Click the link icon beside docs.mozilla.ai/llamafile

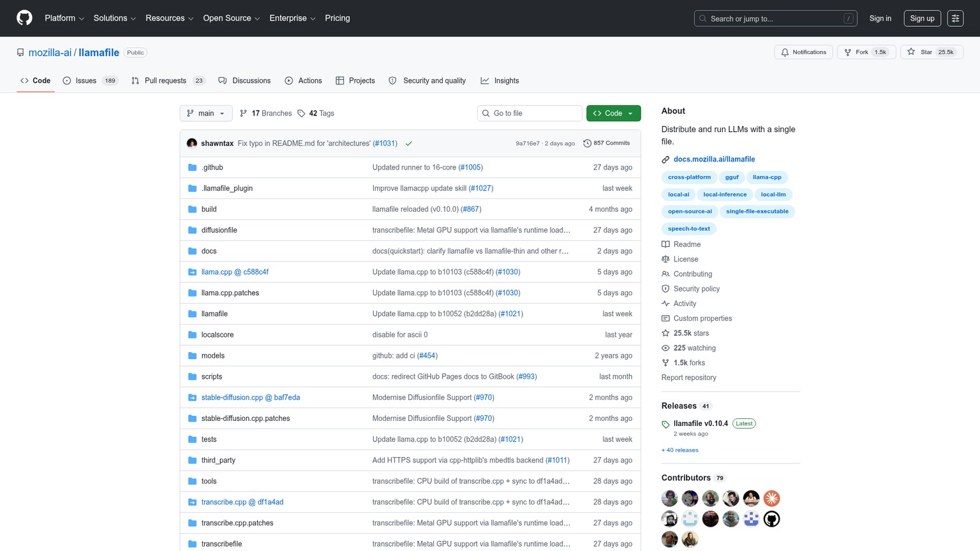click(665, 159)
